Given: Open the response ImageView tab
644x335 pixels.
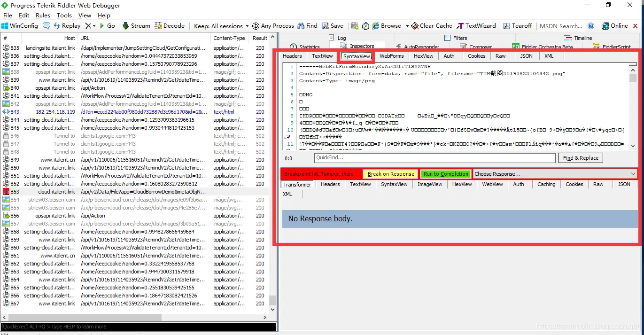Looking at the screenshot, I should pyautogui.click(x=430, y=184).
